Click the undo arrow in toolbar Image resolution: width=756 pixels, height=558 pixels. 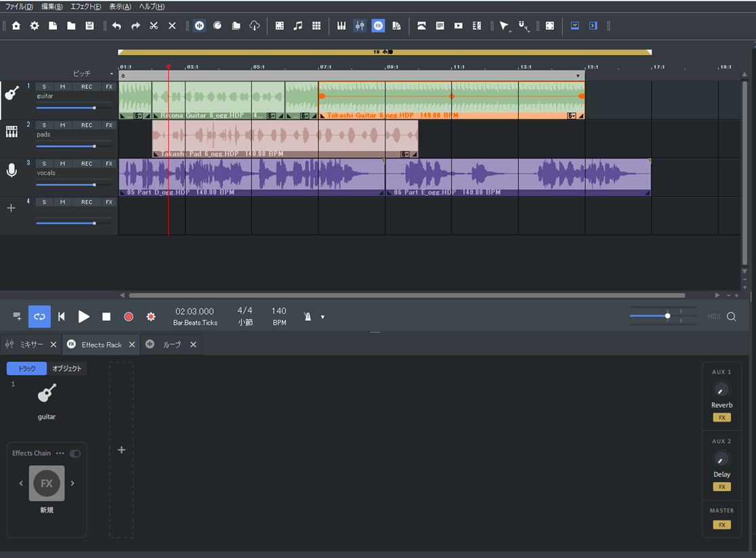click(x=117, y=26)
